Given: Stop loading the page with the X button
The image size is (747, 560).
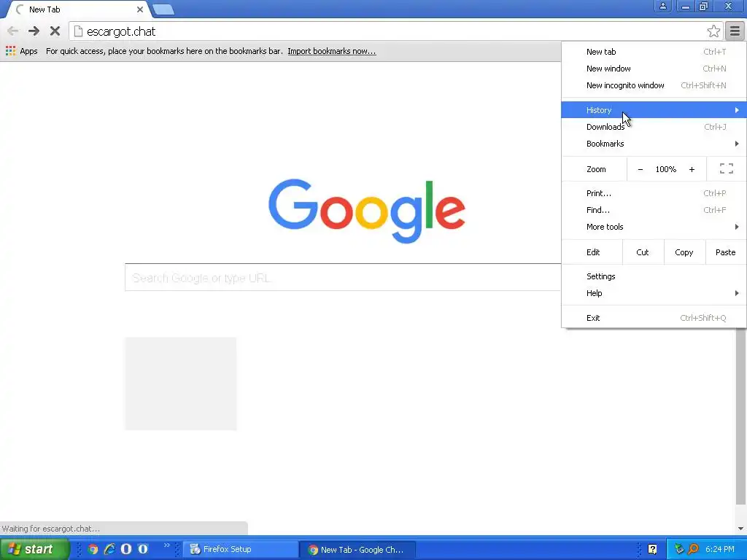Looking at the screenshot, I should pos(55,31).
